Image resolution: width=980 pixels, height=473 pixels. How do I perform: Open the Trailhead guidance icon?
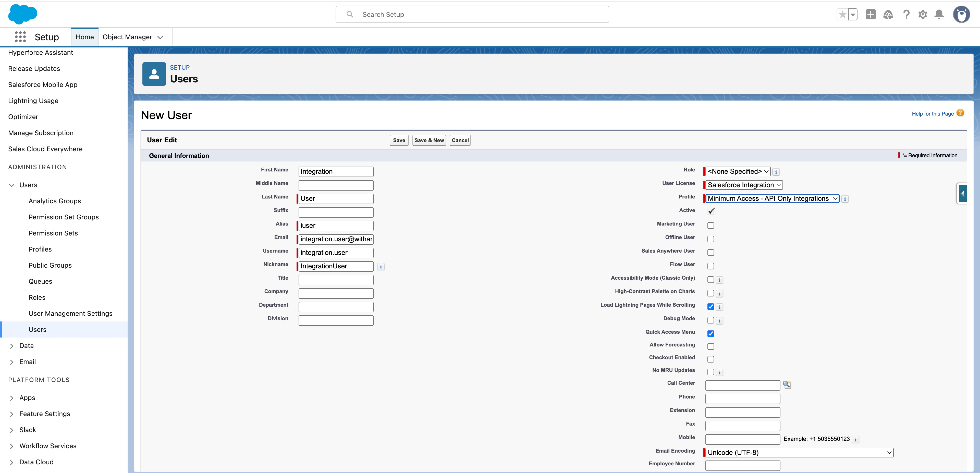point(888,15)
